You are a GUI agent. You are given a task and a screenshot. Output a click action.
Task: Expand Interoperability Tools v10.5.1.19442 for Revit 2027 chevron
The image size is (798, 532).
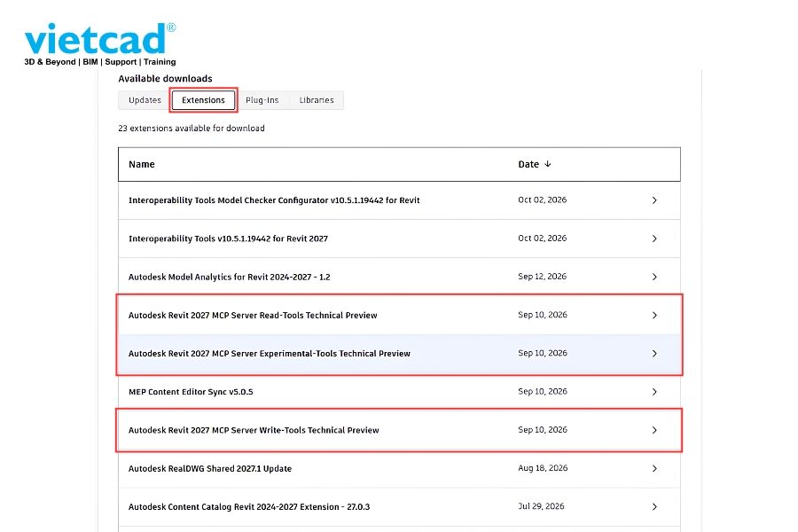pyautogui.click(x=654, y=239)
